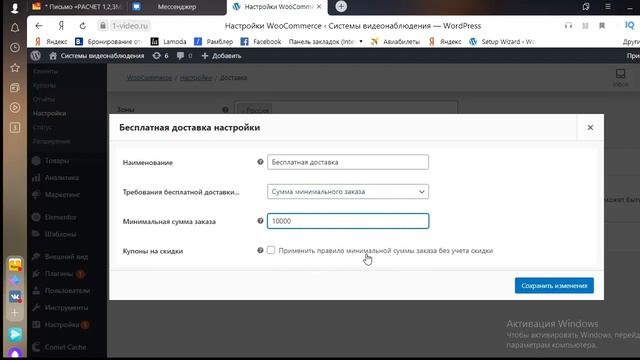640x360 pixels.
Task: Open the Авиабилеты bookmark
Action: 395,42
